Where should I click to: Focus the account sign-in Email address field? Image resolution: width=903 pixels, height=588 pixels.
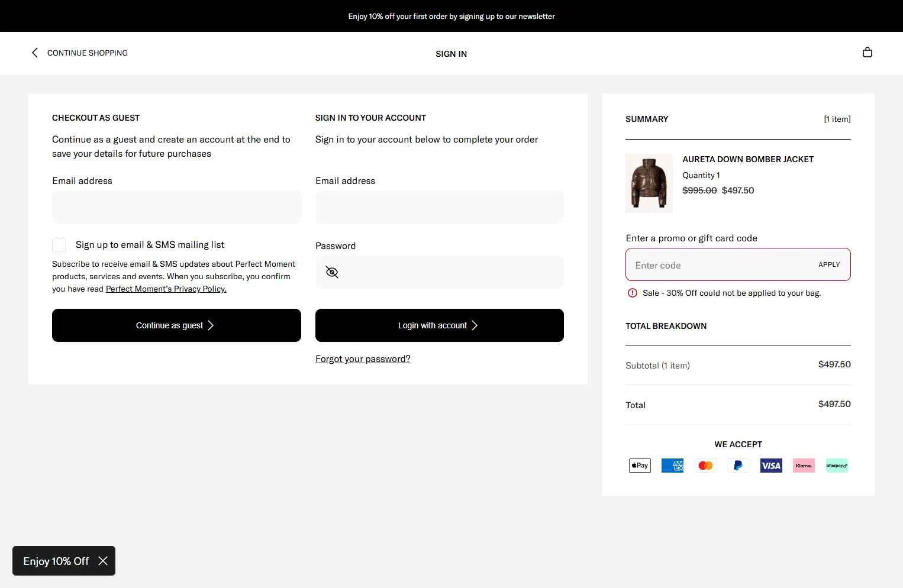click(440, 207)
